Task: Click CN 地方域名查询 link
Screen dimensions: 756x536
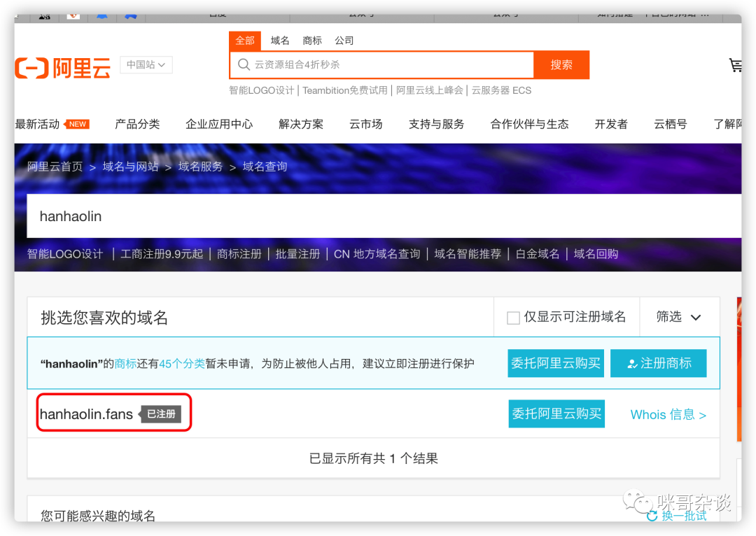Action: click(377, 254)
